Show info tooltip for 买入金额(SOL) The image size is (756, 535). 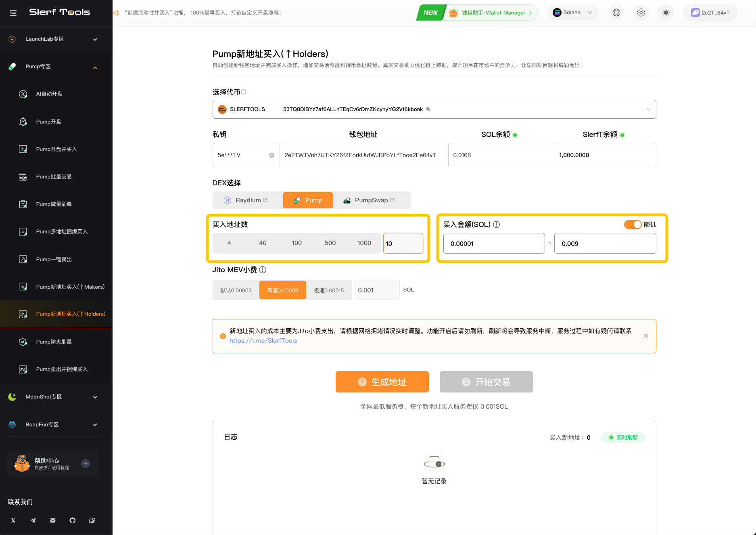(497, 224)
